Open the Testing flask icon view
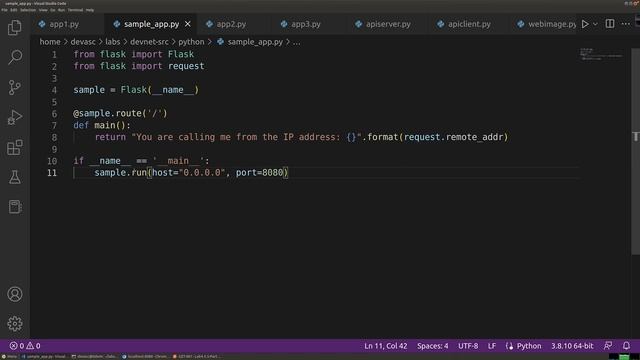The image size is (640, 360). click(x=15, y=177)
